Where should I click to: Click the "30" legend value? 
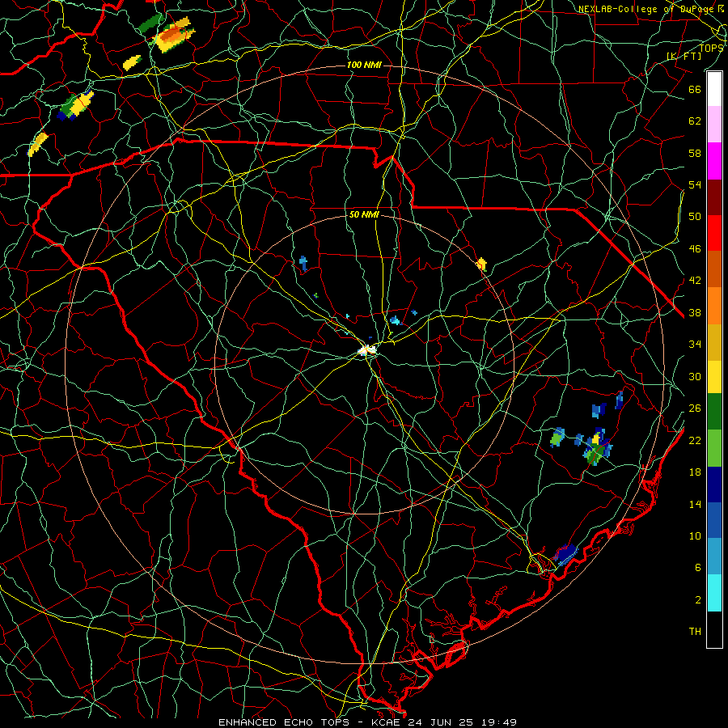tap(695, 376)
